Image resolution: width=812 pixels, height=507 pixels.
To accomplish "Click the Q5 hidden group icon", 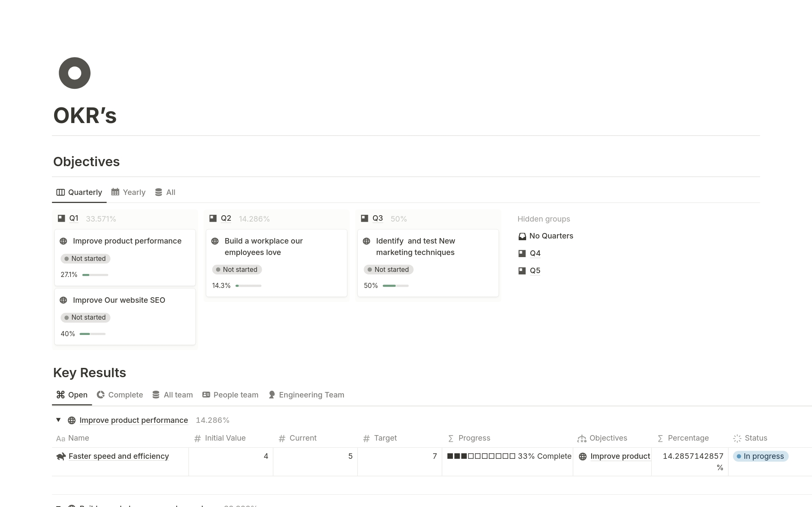I will pos(522,271).
